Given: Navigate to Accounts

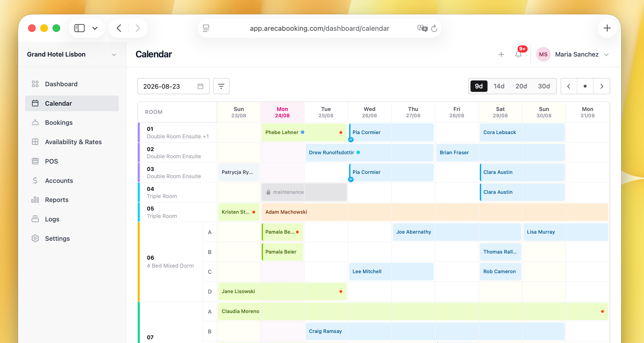Looking at the screenshot, I should [72, 181].
